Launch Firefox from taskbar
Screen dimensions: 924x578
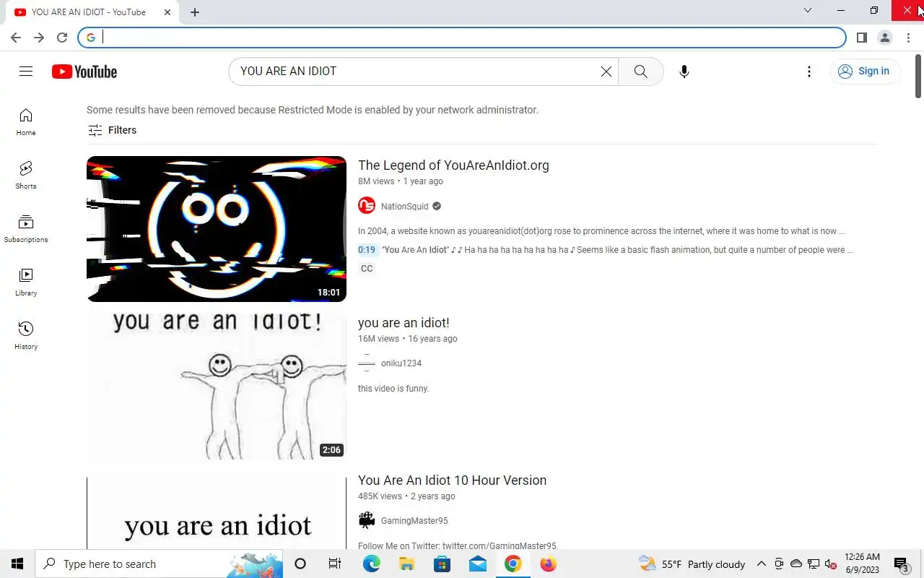pyautogui.click(x=549, y=564)
